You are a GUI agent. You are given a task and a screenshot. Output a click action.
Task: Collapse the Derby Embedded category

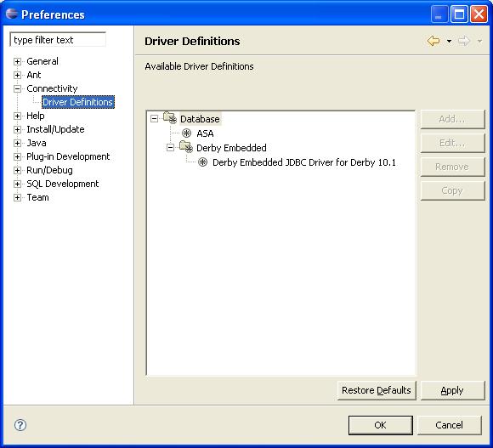click(170, 147)
